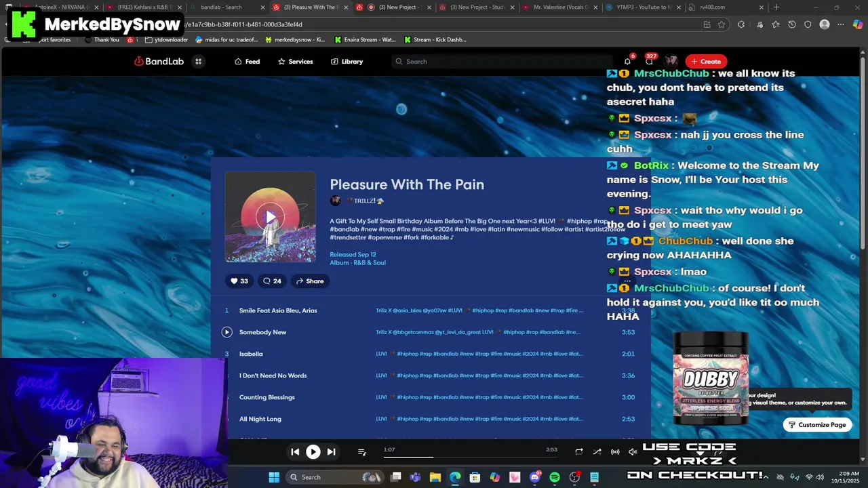Open the midas for uc tradeof bookmark
The image size is (868, 488).
227,39
